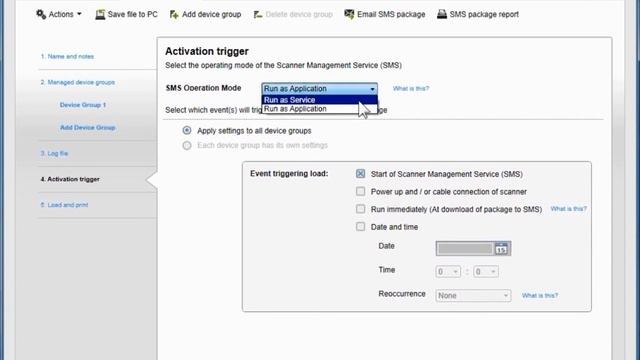Go to step 2 Managed device groups
The image size is (640, 360).
78,82
